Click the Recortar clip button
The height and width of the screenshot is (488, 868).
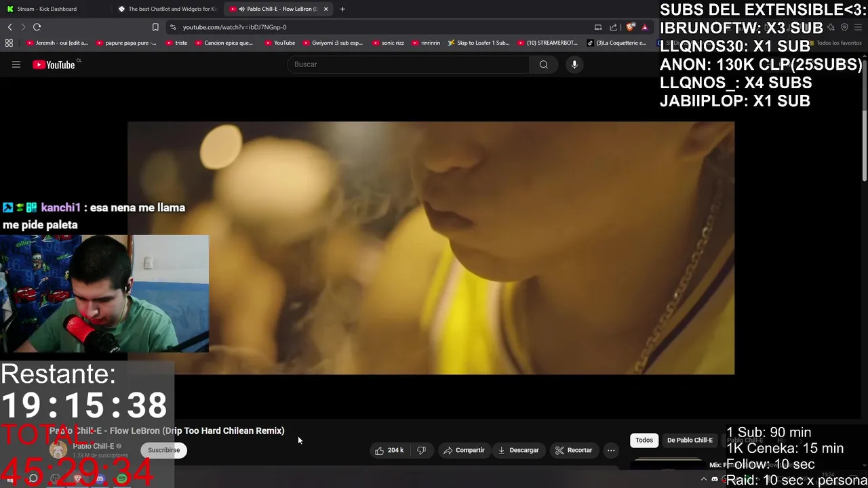click(x=574, y=450)
